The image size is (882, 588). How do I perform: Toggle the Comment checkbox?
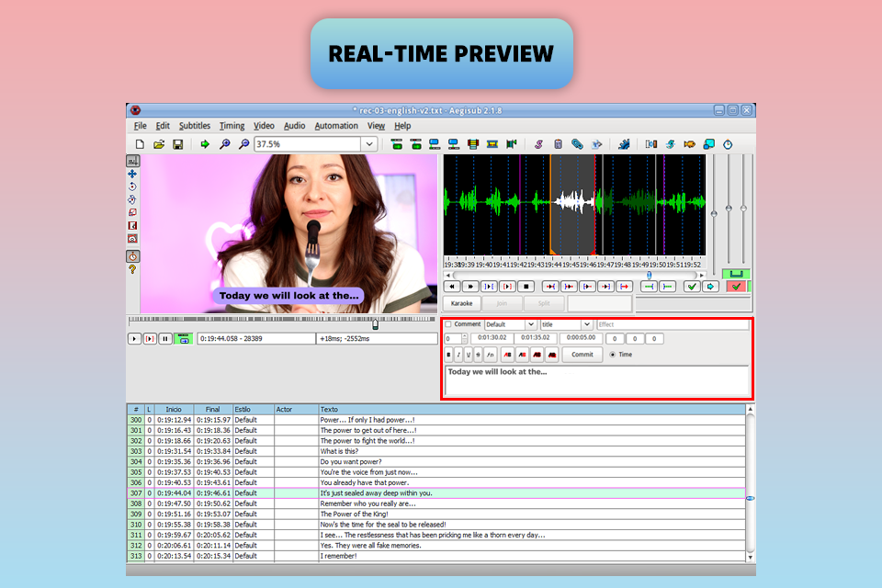point(448,324)
